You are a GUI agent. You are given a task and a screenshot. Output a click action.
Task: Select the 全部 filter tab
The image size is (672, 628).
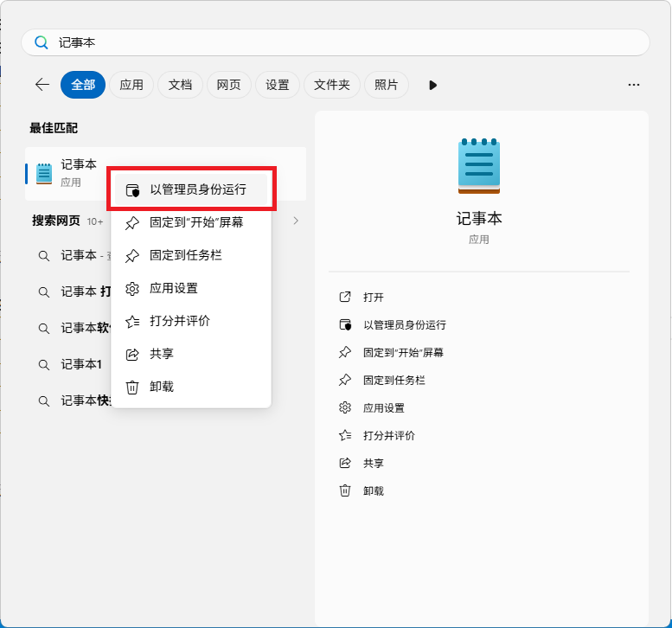(83, 85)
